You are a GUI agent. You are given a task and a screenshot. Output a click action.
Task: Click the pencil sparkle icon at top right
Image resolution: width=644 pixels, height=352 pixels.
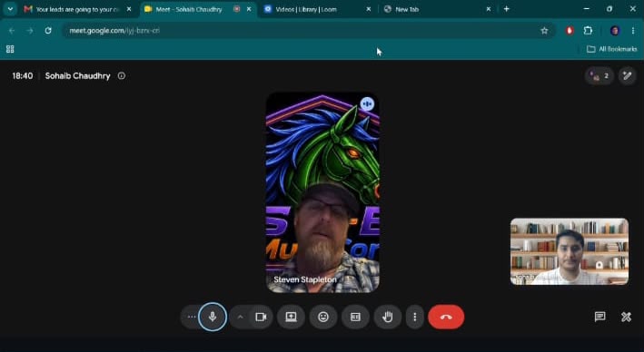[627, 75]
